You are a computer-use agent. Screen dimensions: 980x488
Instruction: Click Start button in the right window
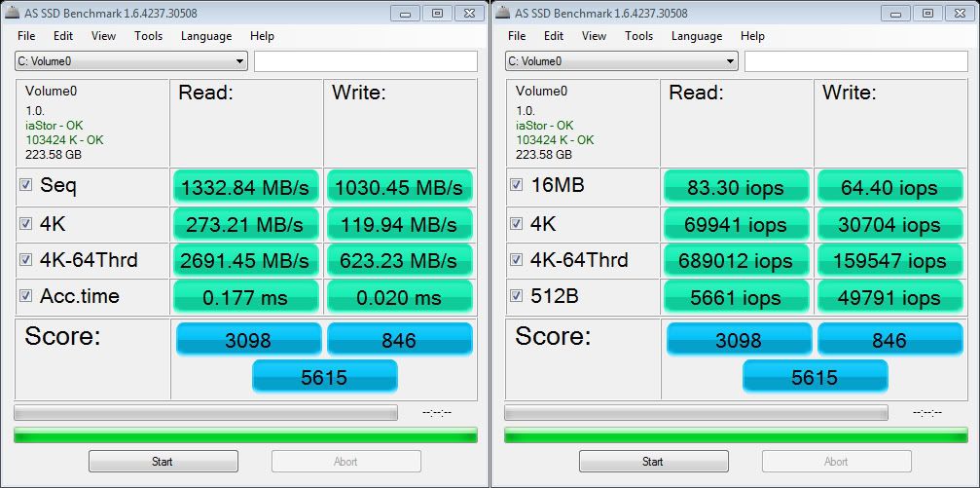[653, 462]
